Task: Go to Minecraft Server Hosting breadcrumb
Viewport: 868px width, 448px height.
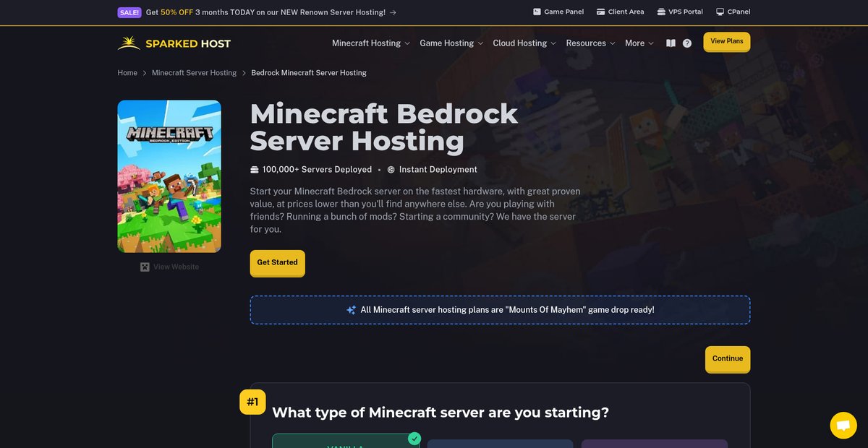Action: [x=194, y=73]
